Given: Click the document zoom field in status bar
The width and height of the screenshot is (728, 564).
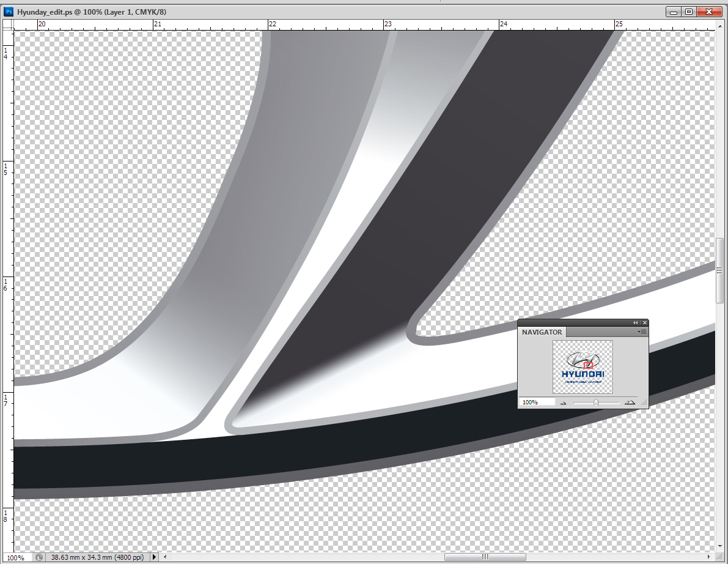Looking at the screenshot, I should (x=17, y=557).
